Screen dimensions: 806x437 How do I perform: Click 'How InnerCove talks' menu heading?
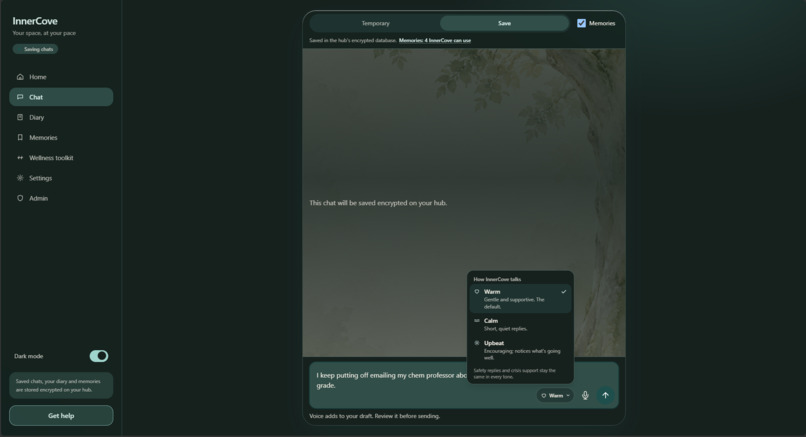[497, 279]
